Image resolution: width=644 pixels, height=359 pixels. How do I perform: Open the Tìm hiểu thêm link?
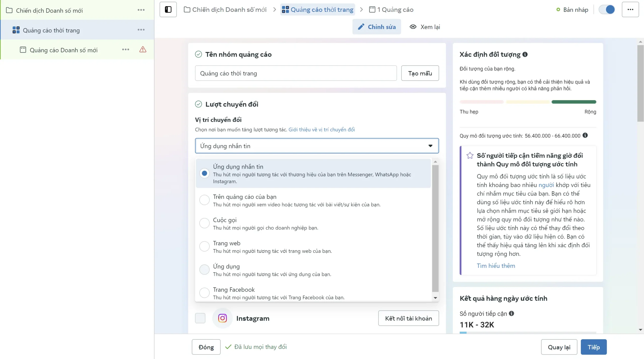pos(496,266)
